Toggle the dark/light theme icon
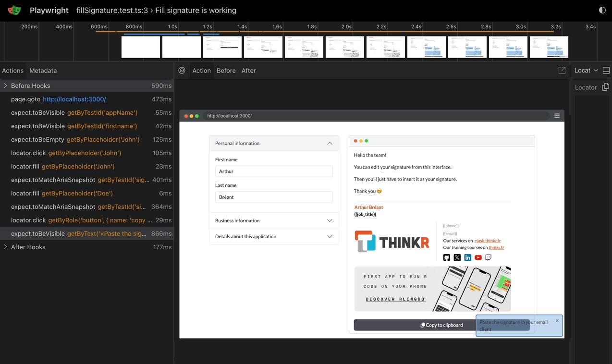 click(602, 10)
